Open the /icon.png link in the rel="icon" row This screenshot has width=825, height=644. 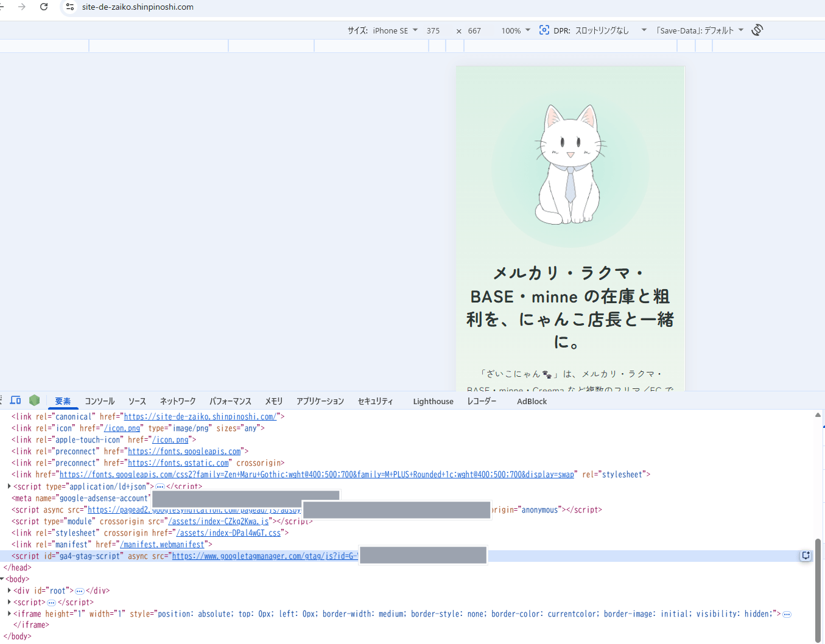122,428
